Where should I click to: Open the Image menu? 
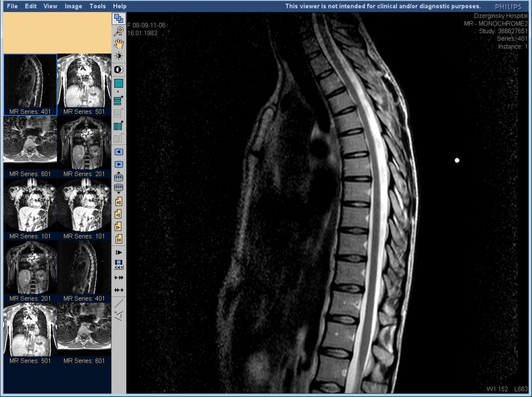pyautogui.click(x=73, y=6)
